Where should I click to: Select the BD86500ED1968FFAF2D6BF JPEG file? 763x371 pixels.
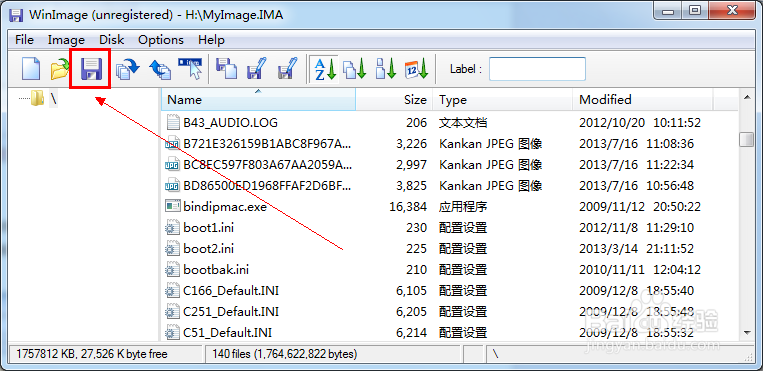267,186
